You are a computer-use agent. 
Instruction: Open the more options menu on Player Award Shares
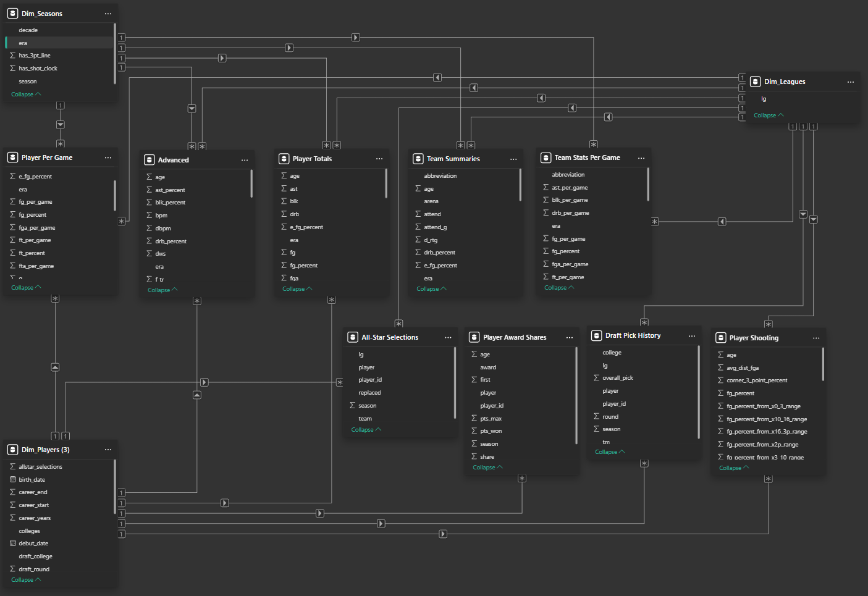[569, 337]
